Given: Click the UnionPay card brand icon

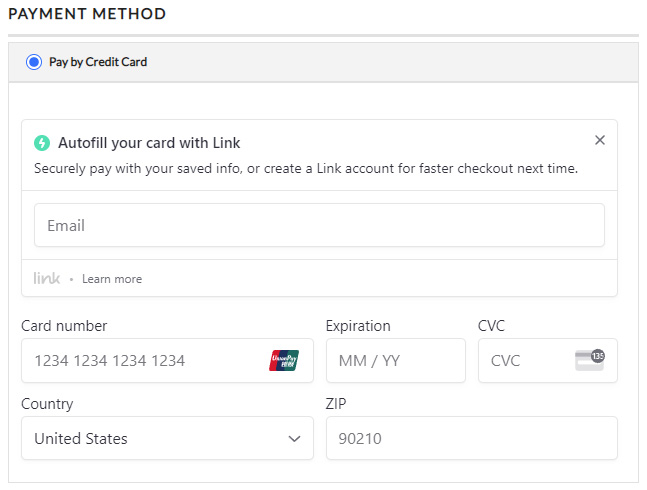Looking at the screenshot, I should point(284,360).
